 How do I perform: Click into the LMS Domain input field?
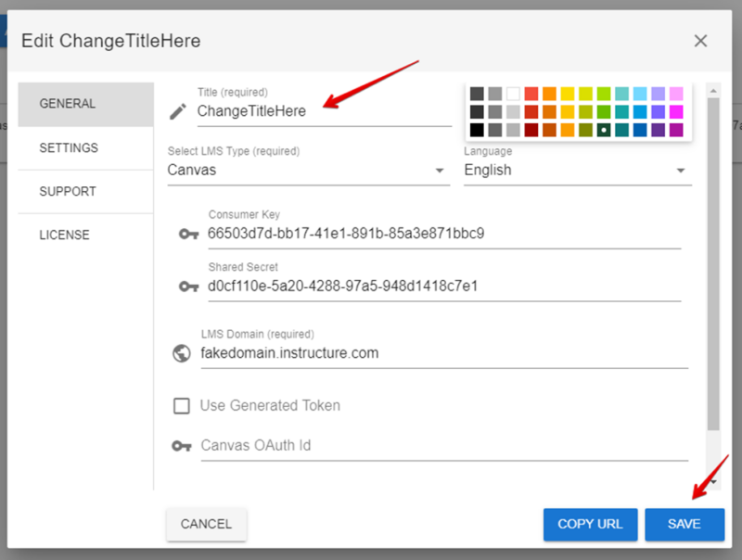coord(443,353)
